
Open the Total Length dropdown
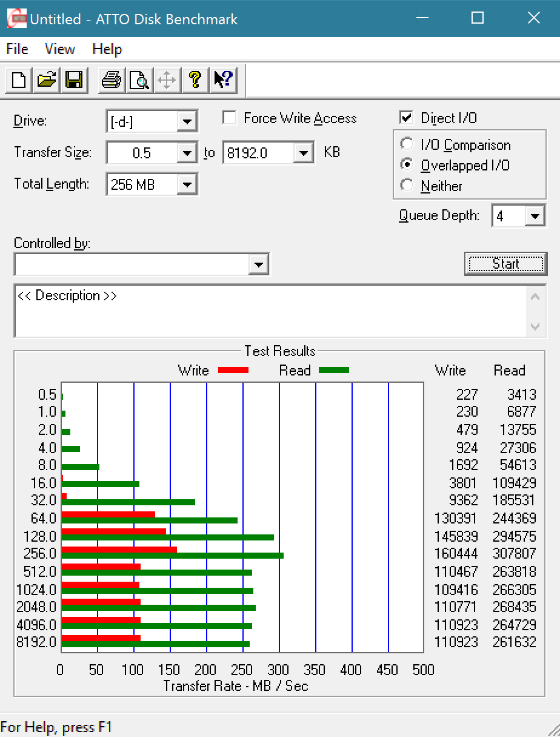(187, 184)
